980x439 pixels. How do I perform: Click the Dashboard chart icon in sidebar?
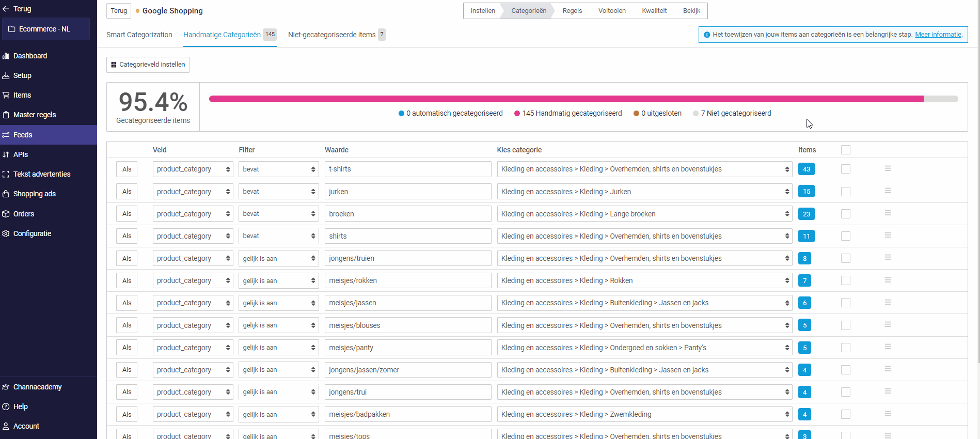(x=6, y=56)
